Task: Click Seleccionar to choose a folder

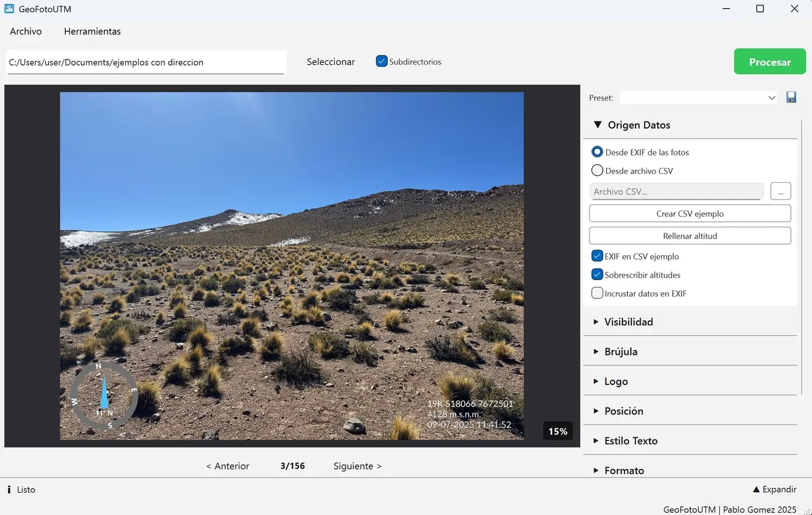Action: tap(331, 62)
